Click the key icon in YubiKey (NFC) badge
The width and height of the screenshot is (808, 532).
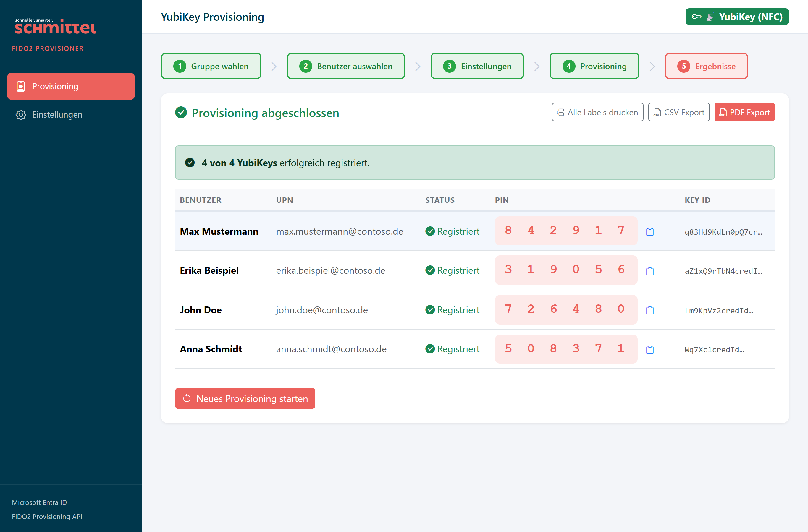tap(696, 17)
